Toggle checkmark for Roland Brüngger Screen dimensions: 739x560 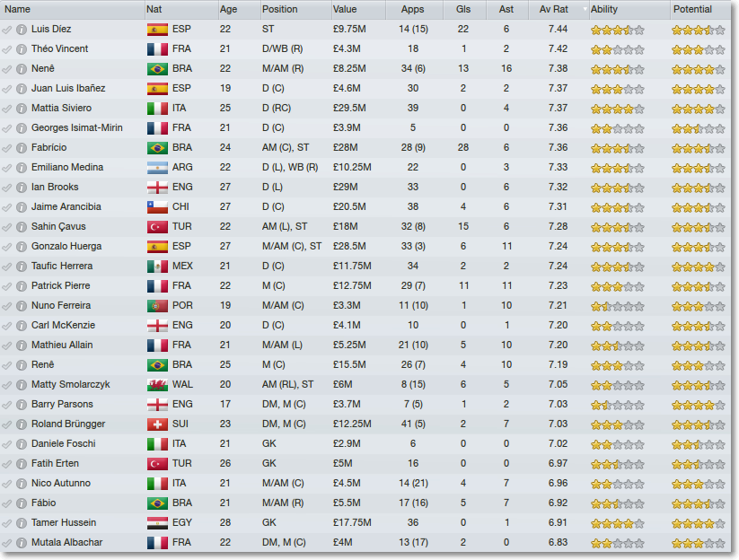click(6, 424)
